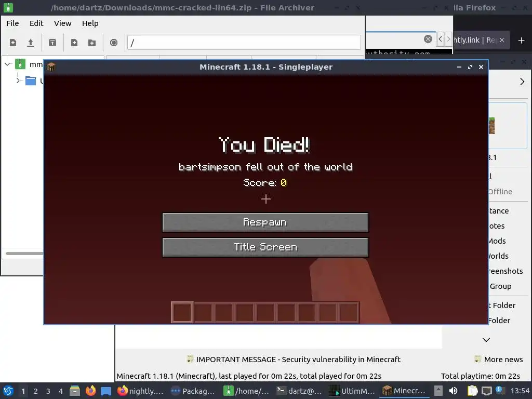Focus the archive path field showing /
The width and height of the screenshot is (532, 399).
click(x=244, y=43)
